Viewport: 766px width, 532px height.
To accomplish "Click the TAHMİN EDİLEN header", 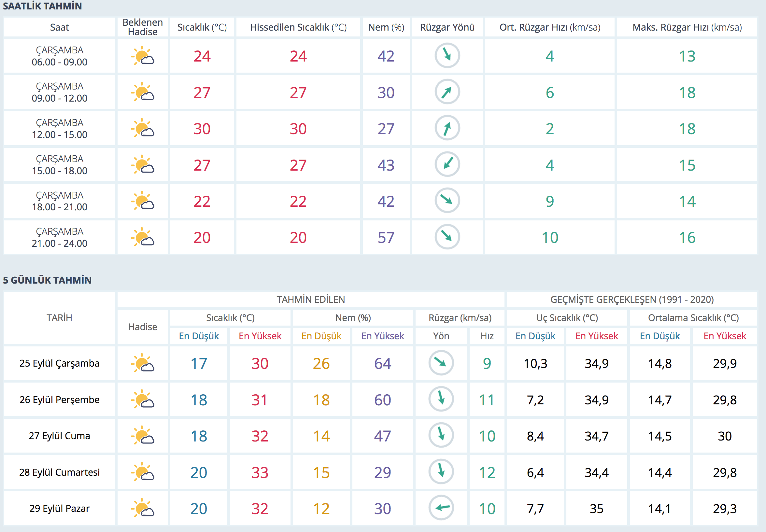I will click(310, 299).
